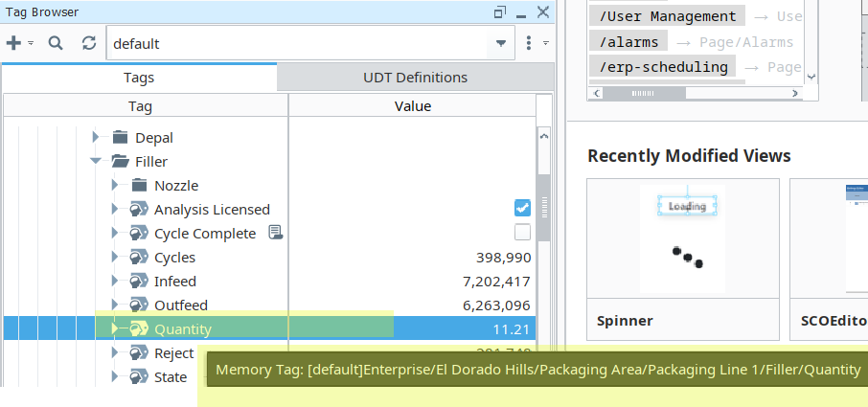
Task: Click the tag list vertical scrollbar
Action: 543,211
